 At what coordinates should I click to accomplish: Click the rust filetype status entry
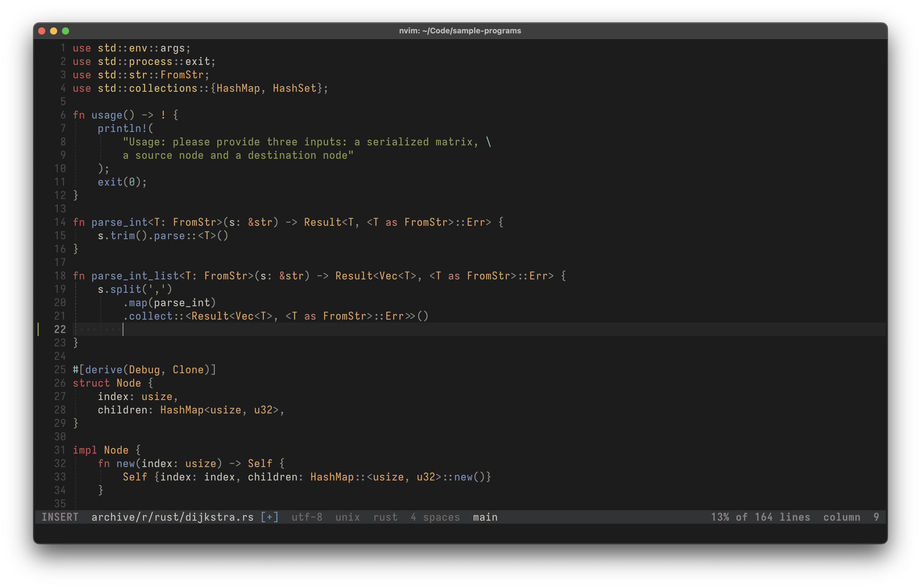[385, 517]
